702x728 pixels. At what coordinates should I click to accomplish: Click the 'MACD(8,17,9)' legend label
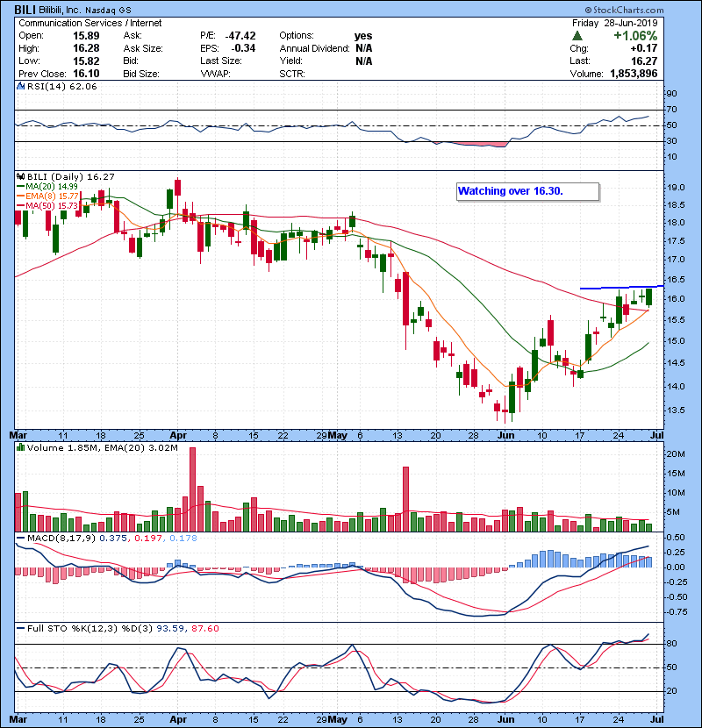(x=61, y=539)
